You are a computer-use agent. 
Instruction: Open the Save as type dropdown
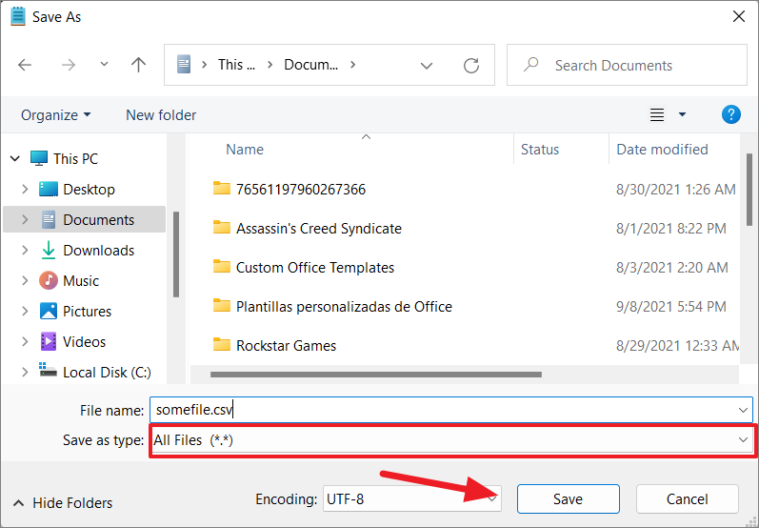click(x=451, y=440)
